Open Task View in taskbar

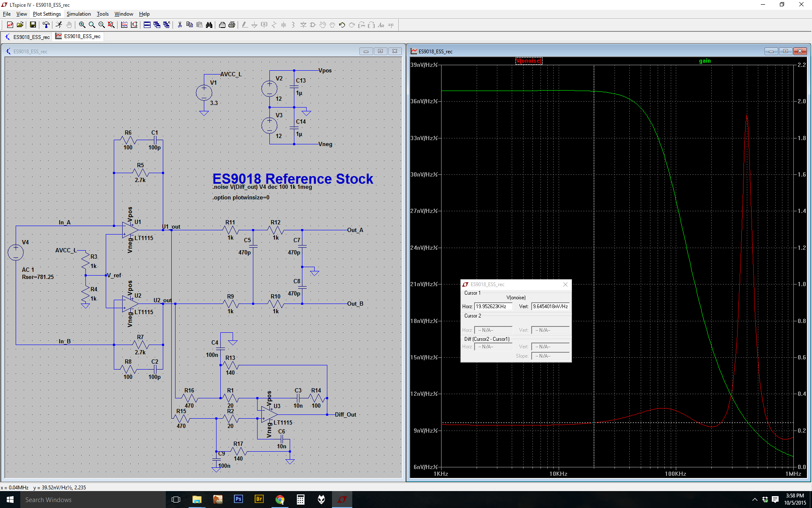(x=176, y=500)
